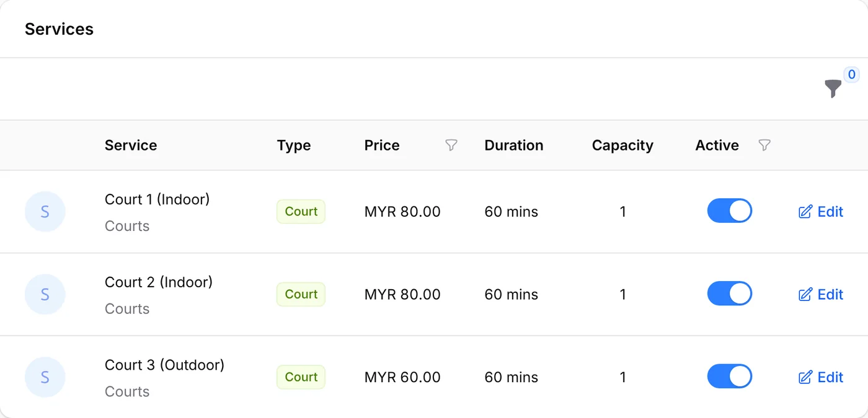
Task: Click Courts category under Court 2 (Indoor)
Action: 127,309
